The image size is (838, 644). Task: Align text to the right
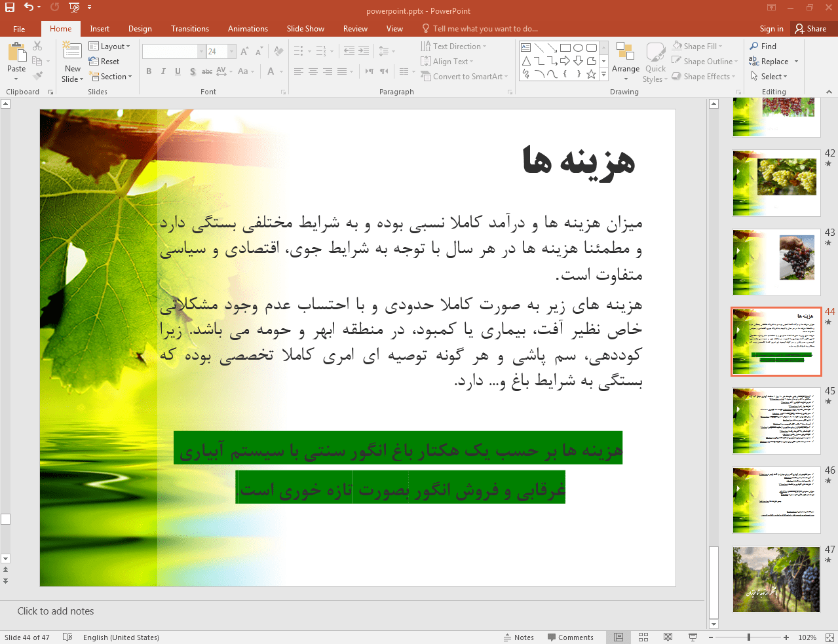[328, 71]
